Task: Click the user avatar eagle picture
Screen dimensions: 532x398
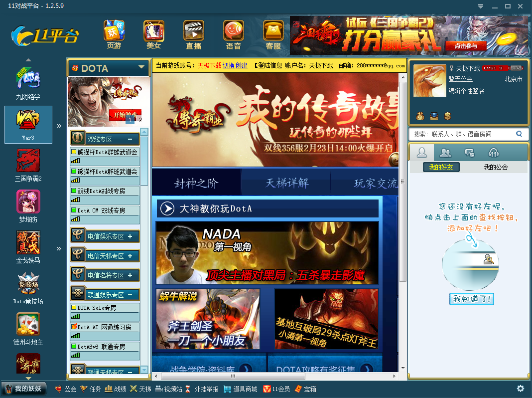Action: (x=429, y=81)
